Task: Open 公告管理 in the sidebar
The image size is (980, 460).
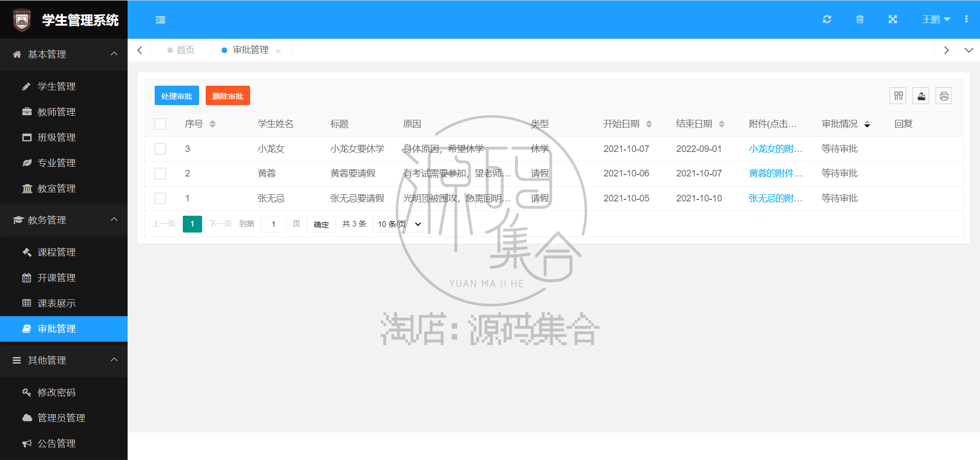Action: [x=64, y=443]
